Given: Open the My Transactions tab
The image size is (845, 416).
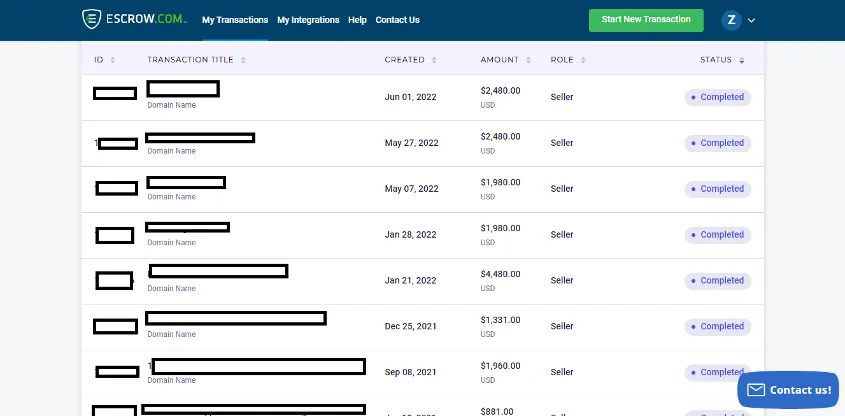Looking at the screenshot, I should point(235,20).
